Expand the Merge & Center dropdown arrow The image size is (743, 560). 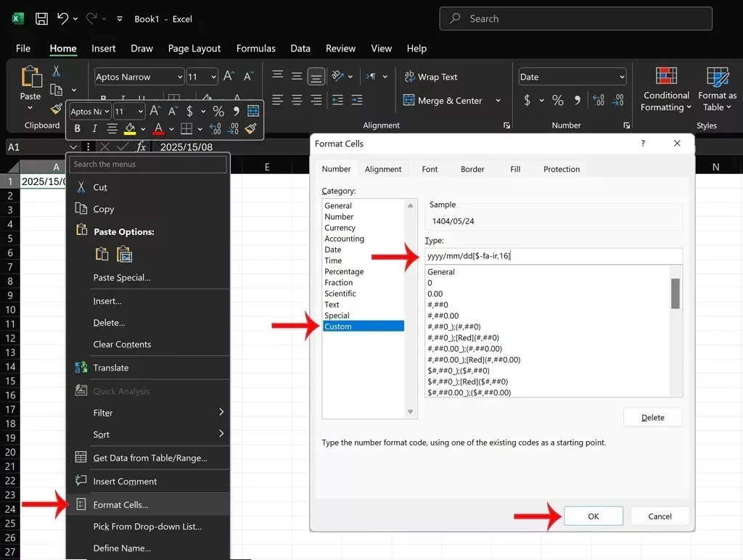(x=498, y=100)
